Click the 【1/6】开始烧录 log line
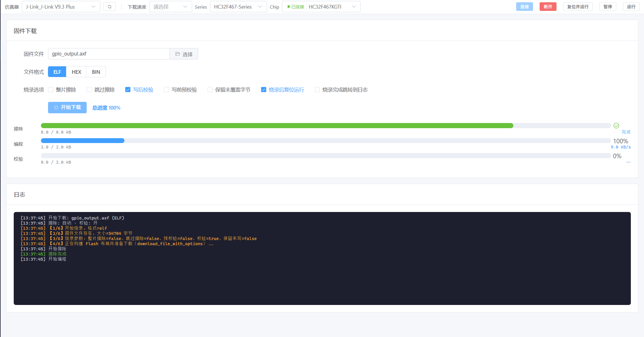The image size is (644, 337). tap(64, 228)
